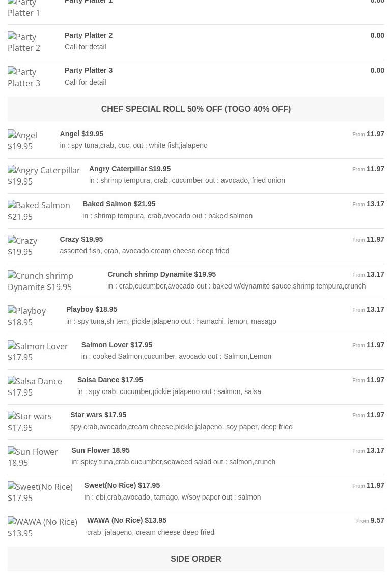Open the Sun Flower 18.95 title
Screen dimensions: 392x577
tap(100, 450)
